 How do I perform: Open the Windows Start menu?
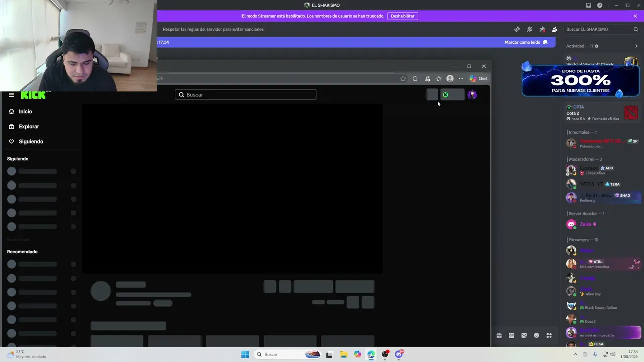tap(245, 354)
